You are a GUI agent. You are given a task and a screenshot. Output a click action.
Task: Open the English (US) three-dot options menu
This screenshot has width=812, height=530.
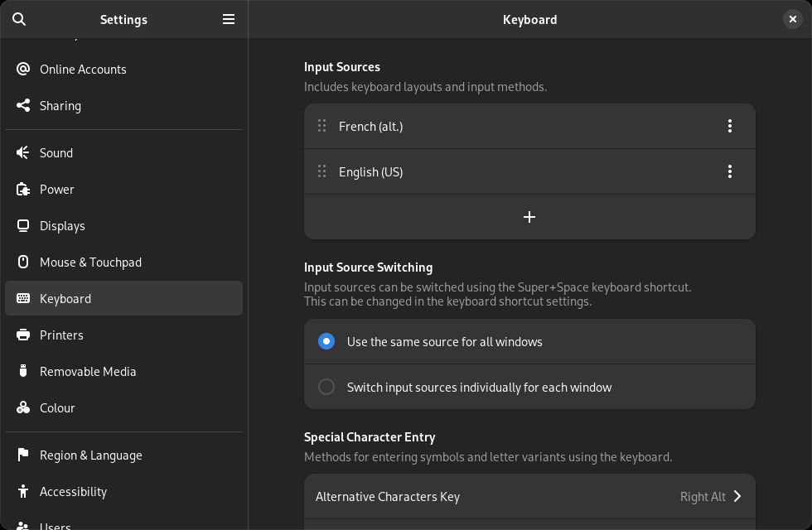pyautogui.click(x=729, y=171)
